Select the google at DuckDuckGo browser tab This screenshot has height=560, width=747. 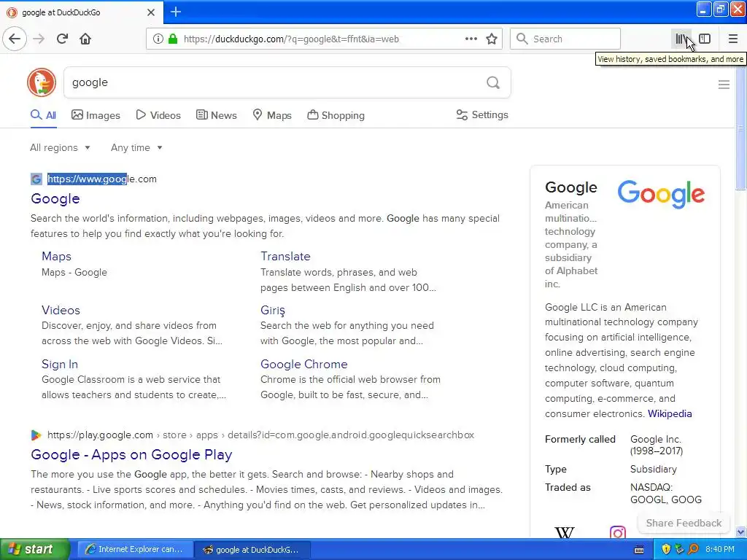[81, 12]
